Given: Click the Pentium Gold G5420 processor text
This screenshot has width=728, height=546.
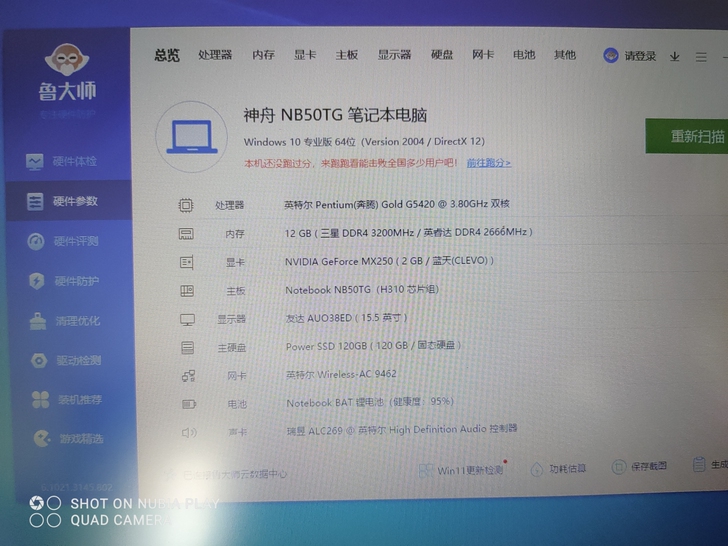Looking at the screenshot, I should [x=397, y=204].
